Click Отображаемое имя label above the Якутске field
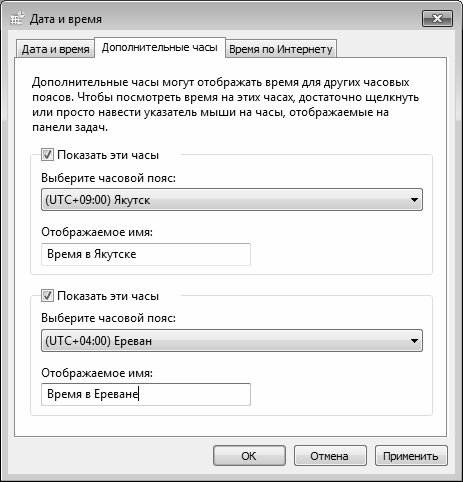The image size is (463, 482). 97,232
